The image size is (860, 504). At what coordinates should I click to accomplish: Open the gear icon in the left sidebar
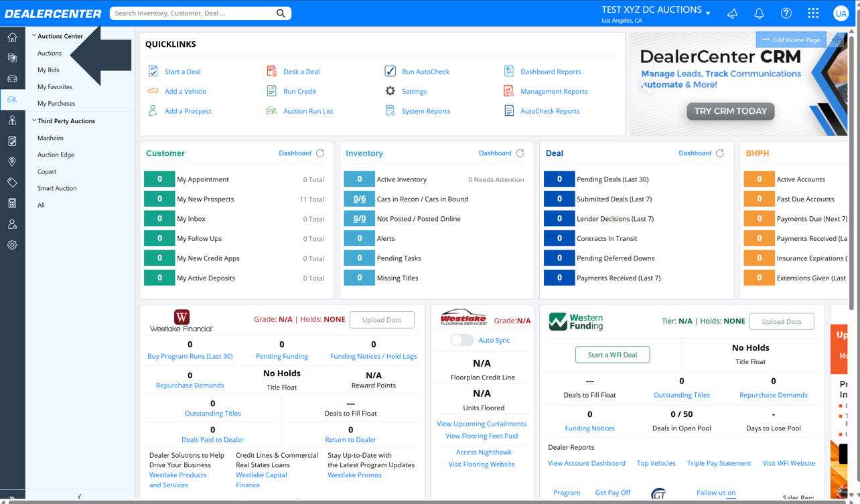tap(12, 245)
